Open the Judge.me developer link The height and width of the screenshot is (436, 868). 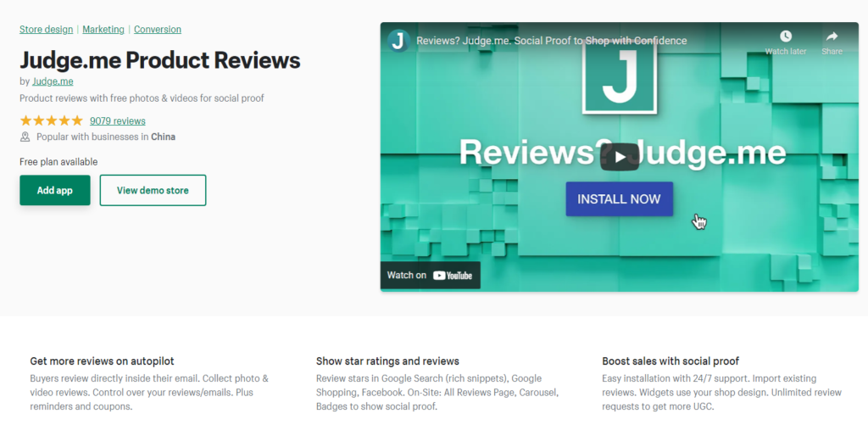point(53,81)
